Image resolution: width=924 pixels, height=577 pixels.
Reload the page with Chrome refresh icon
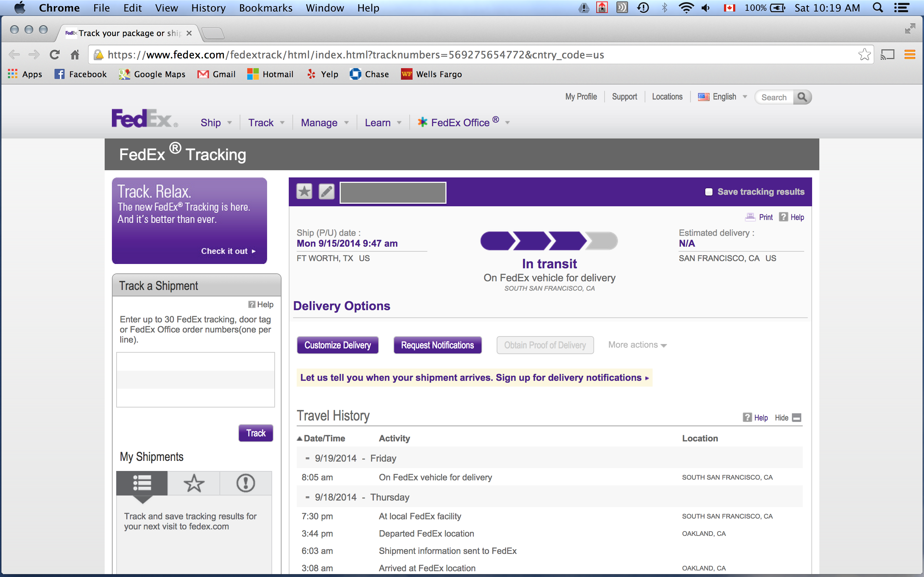tap(55, 54)
